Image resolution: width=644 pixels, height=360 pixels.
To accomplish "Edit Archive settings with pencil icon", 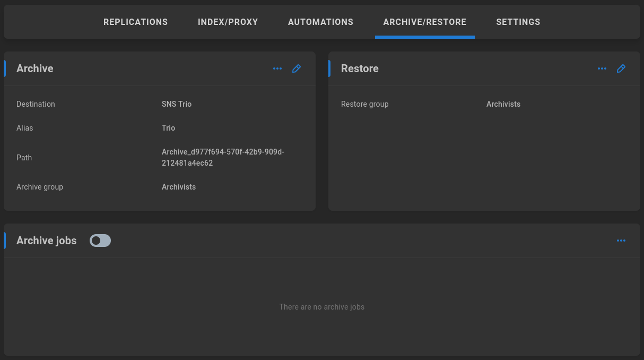I will (x=297, y=68).
